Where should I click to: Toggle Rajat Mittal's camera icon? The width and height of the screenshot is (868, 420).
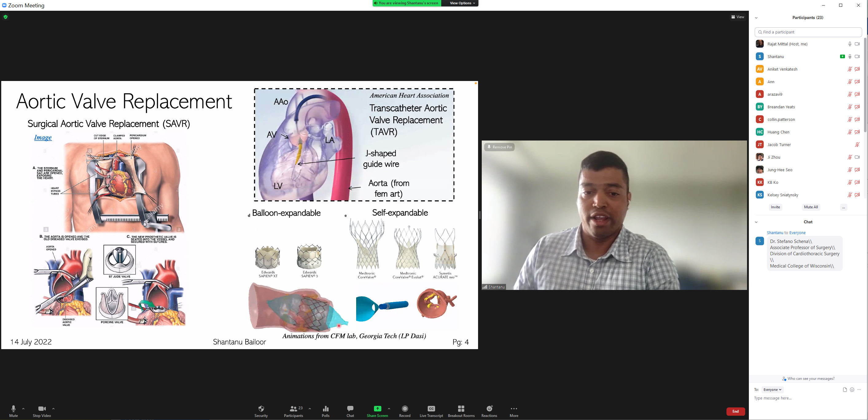click(857, 44)
